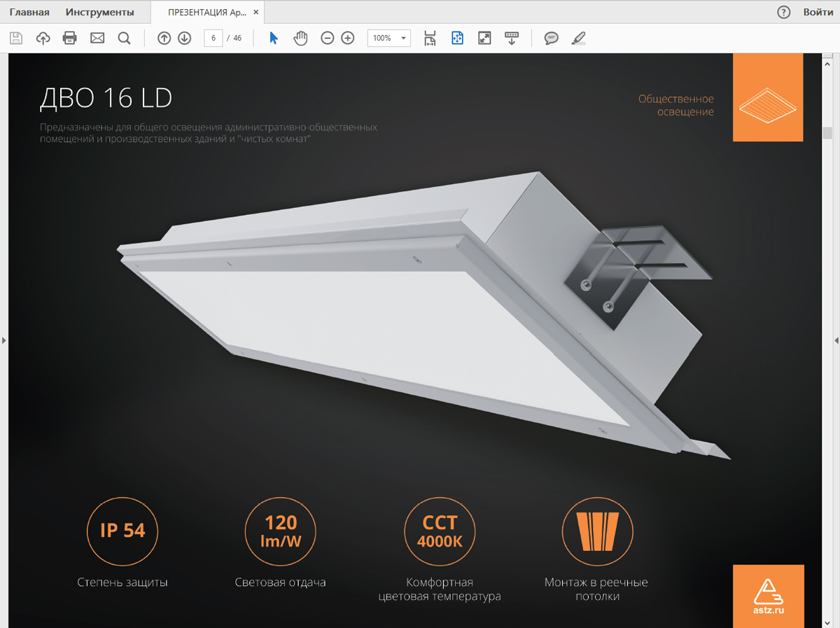The image size is (840, 628).
Task: Click the ДВО 16 LD heading
Action: coord(106,98)
